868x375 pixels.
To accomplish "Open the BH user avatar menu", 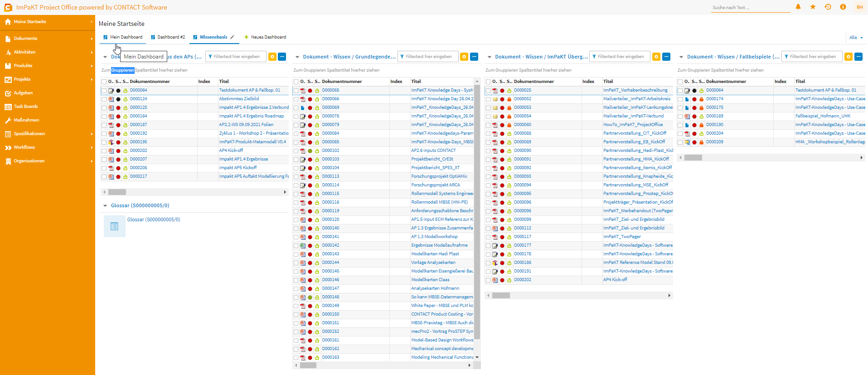I will click(860, 7).
